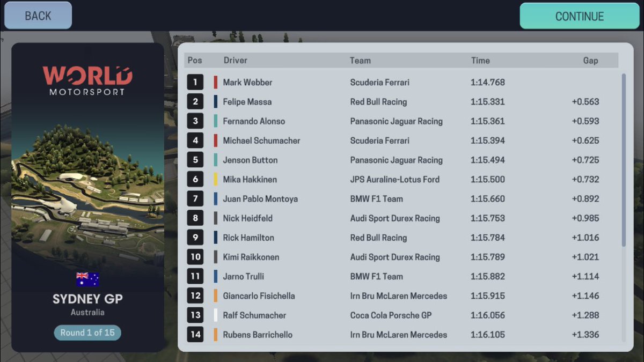644x362 pixels.
Task: Click the Gap column header
Action: click(x=590, y=60)
